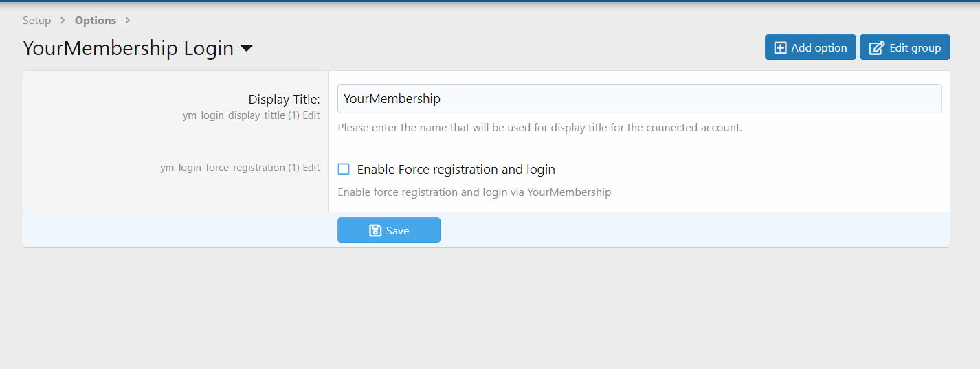Click the 'Enable Force registration and login' label
The width and height of the screenshot is (980, 369).
456,169
